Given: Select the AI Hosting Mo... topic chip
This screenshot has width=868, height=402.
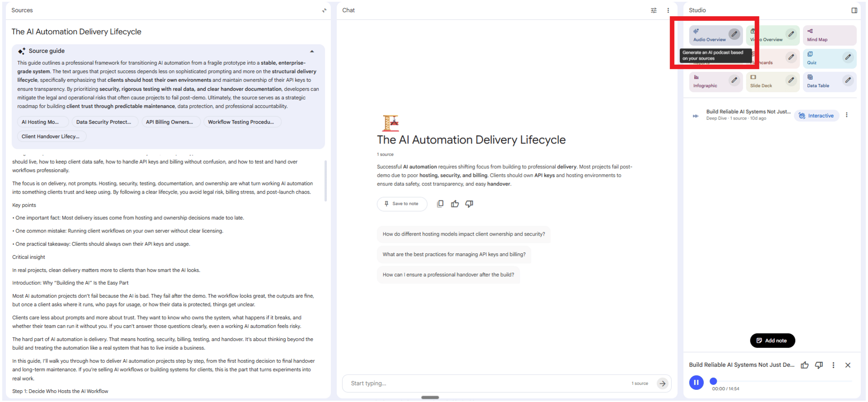Looking at the screenshot, I should (43, 122).
